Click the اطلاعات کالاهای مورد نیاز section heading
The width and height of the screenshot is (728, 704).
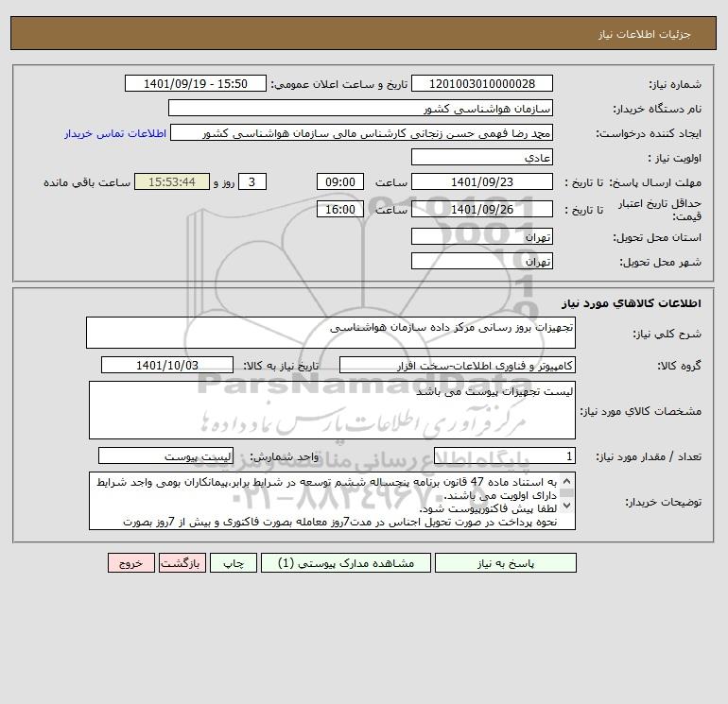632,303
